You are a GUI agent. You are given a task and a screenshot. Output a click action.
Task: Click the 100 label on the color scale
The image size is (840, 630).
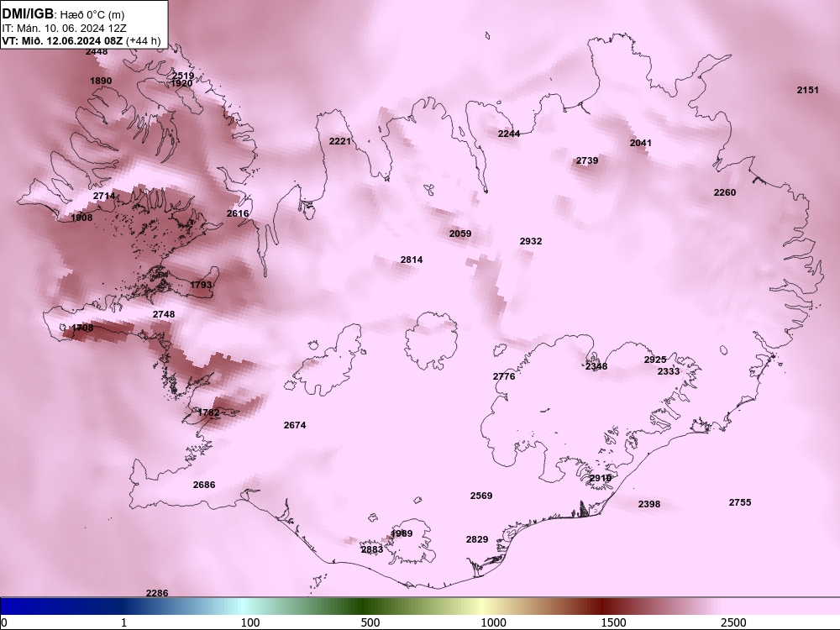pyautogui.click(x=250, y=622)
